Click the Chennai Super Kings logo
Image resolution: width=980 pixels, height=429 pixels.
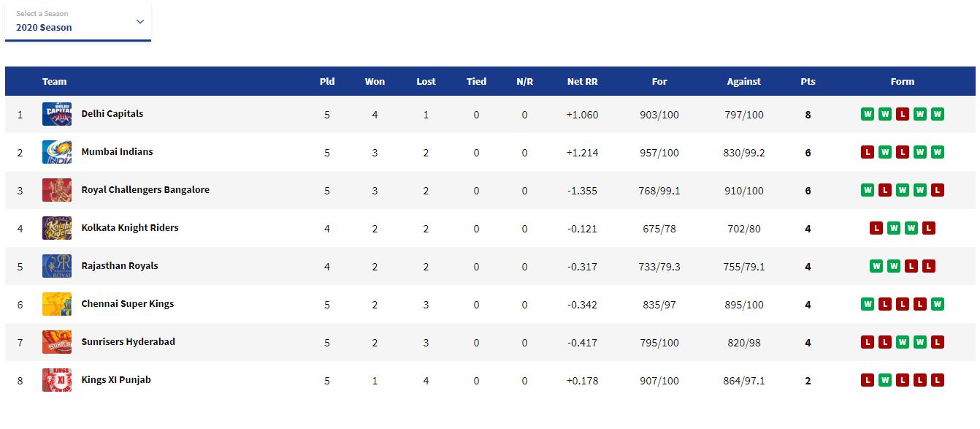pyautogui.click(x=57, y=304)
